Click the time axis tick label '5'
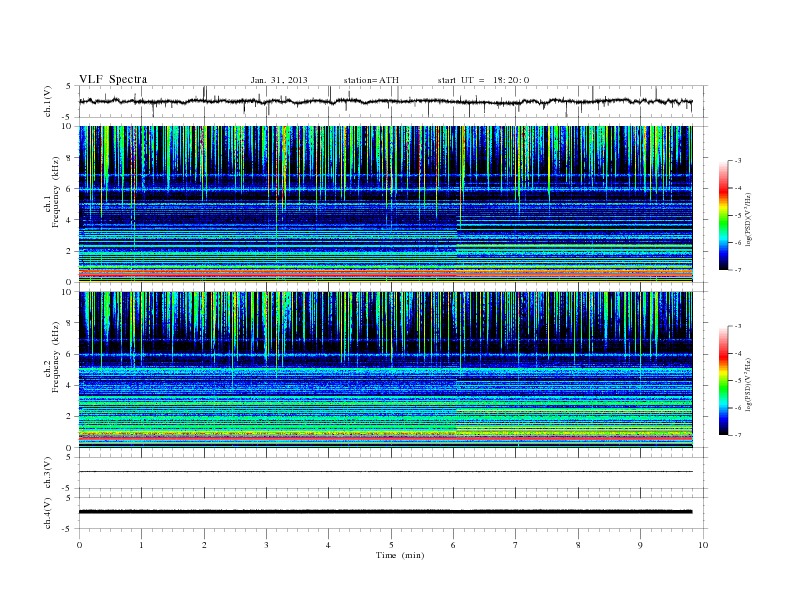Image resolution: width=792 pixels, height=612 pixels. coord(391,545)
